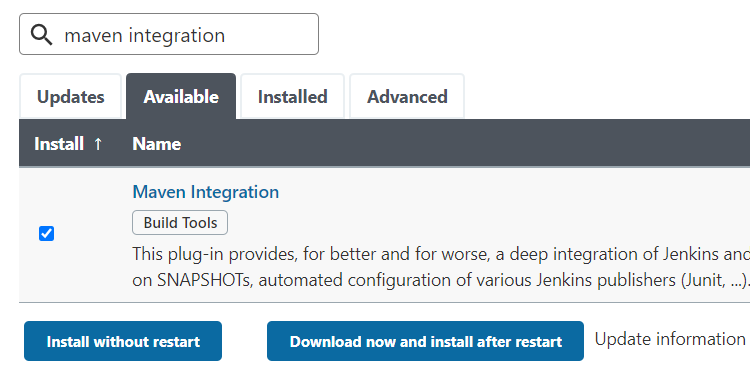Click empty dark header area right of Name
The width and height of the screenshot is (750, 383).
(464, 144)
